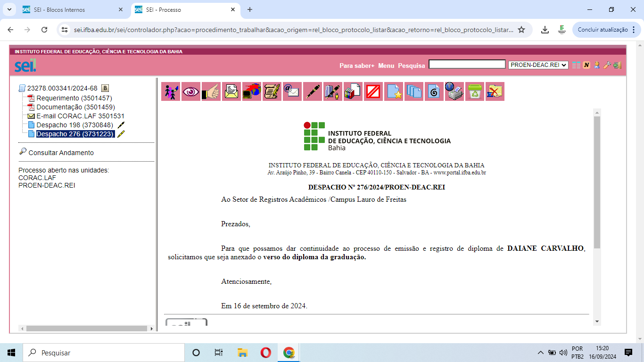Click the scroll with quill icon
Viewport: 644px width, 362px height.
(272, 91)
